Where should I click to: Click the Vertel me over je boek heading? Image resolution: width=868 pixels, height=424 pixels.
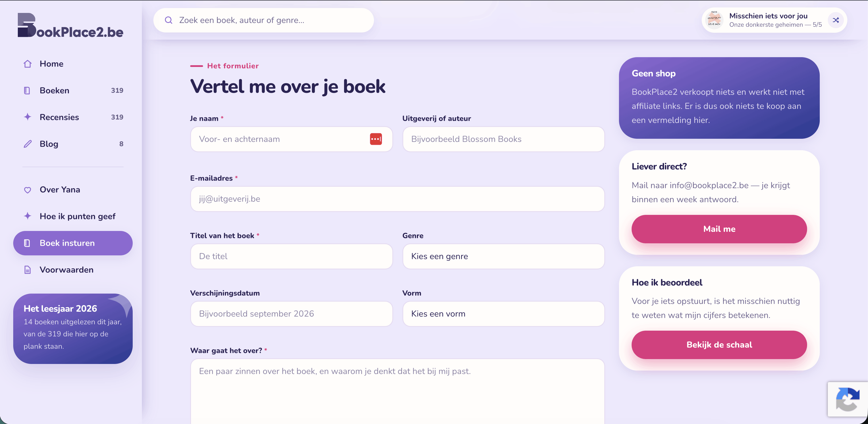point(288,87)
